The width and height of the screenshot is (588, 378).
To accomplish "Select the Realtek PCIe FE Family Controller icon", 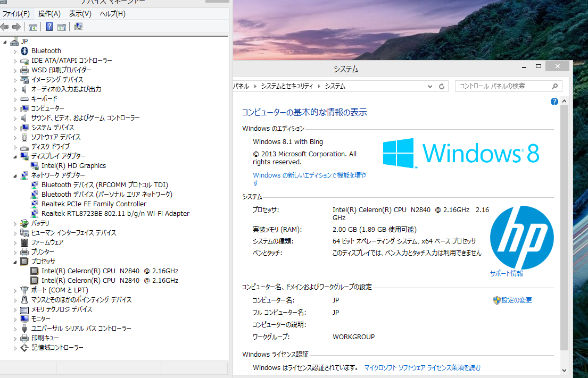I will (x=35, y=204).
